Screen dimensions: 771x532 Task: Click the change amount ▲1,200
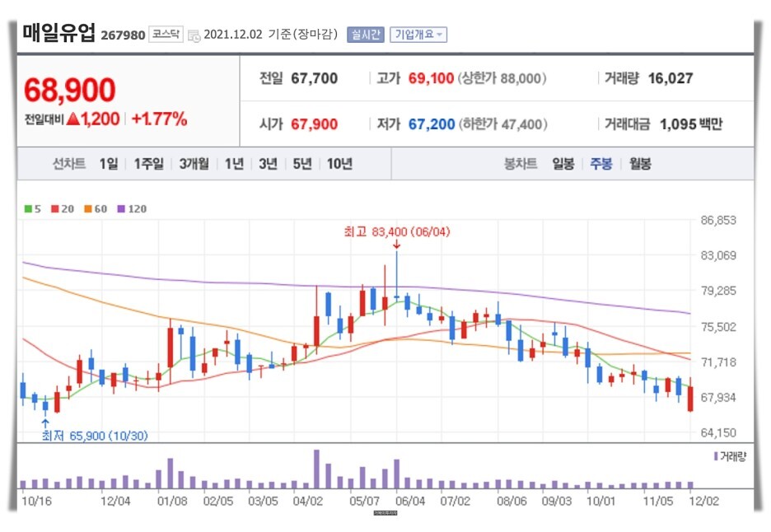[x=93, y=119]
